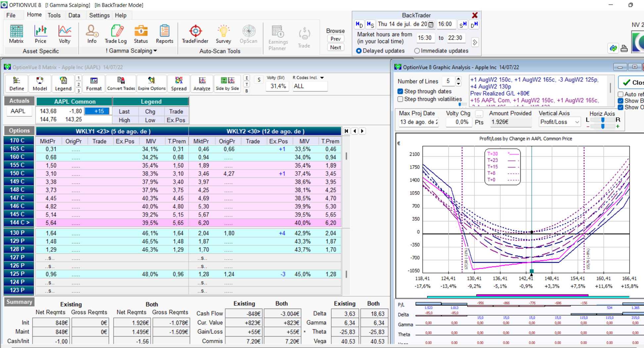The height and width of the screenshot is (348, 644).
Task: Click the AAPL +15 position cell
Action: coord(97,111)
